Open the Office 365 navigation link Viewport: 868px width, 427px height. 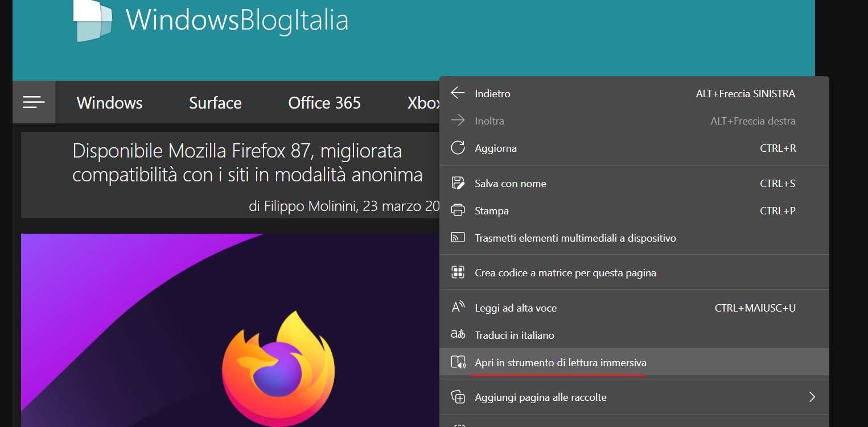(324, 103)
